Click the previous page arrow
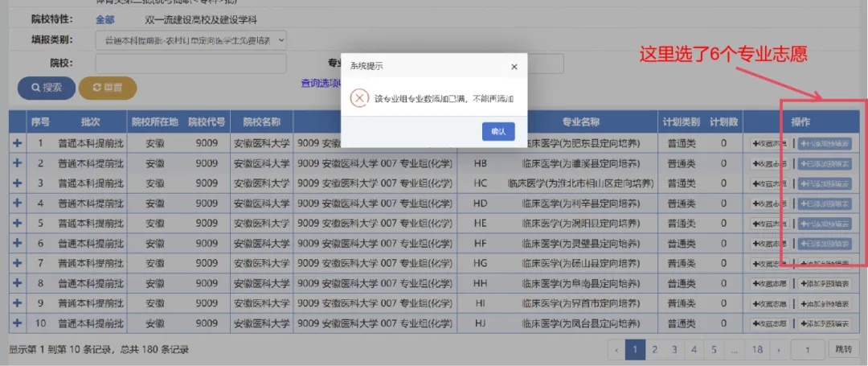This screenshot has width=868, height=366. point(616,349)
